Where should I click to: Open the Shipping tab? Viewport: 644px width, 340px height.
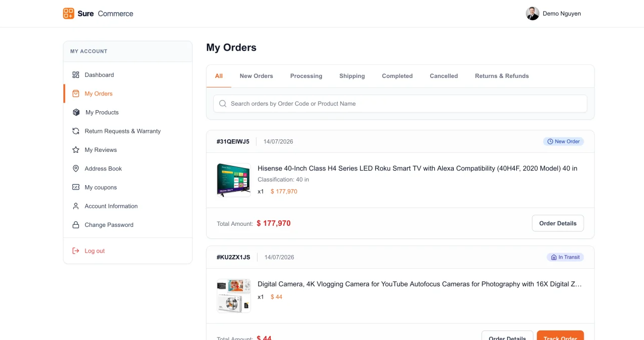pos(352,76)
